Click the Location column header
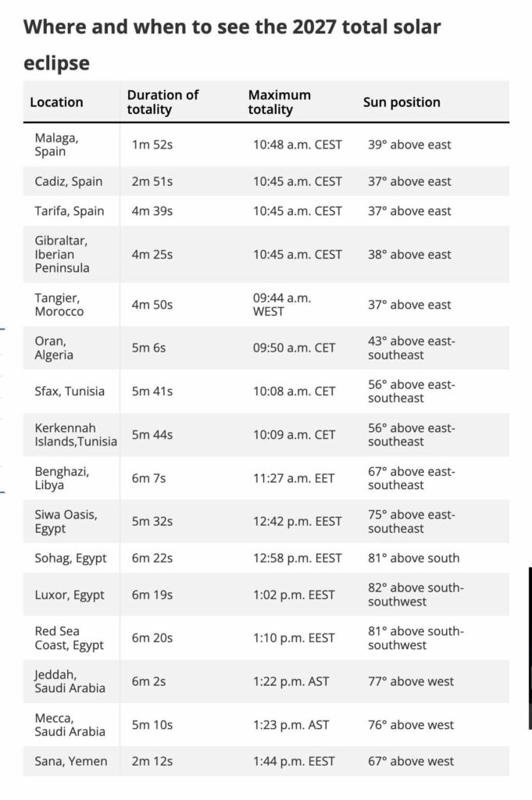The height and width of the screenshot is (800, 532). 56,102
